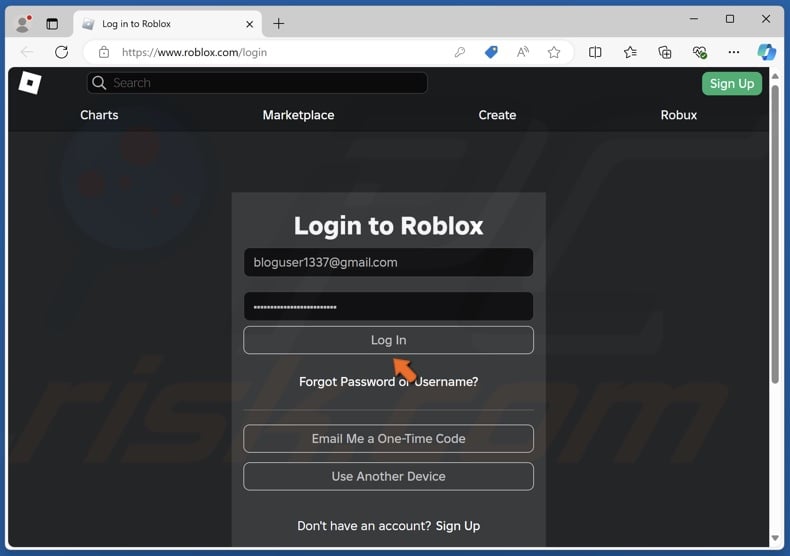This screenshot has width=790, height=556.
Task: Focus the Roblox Search field
Action: tap(257, 83)
